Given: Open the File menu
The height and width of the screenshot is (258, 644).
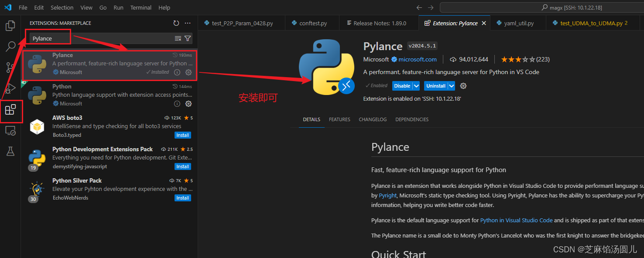Looking at the screenshot, I should [23, 7].
